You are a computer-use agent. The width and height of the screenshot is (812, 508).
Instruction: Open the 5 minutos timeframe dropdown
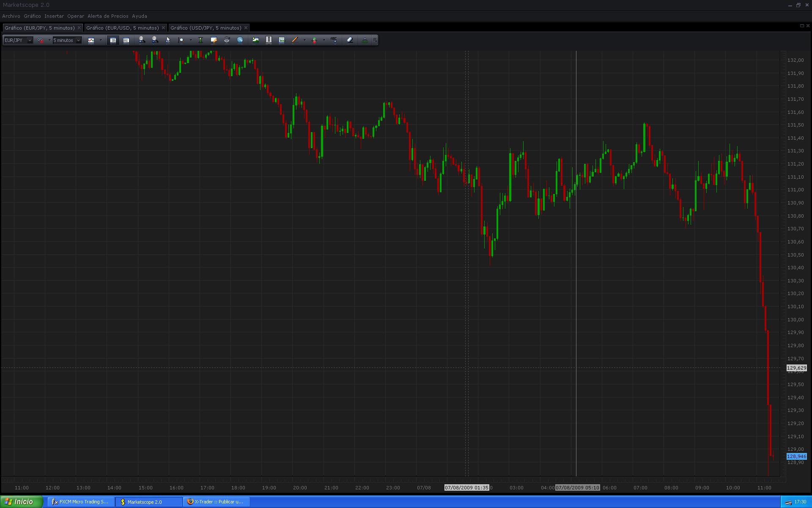78,40
